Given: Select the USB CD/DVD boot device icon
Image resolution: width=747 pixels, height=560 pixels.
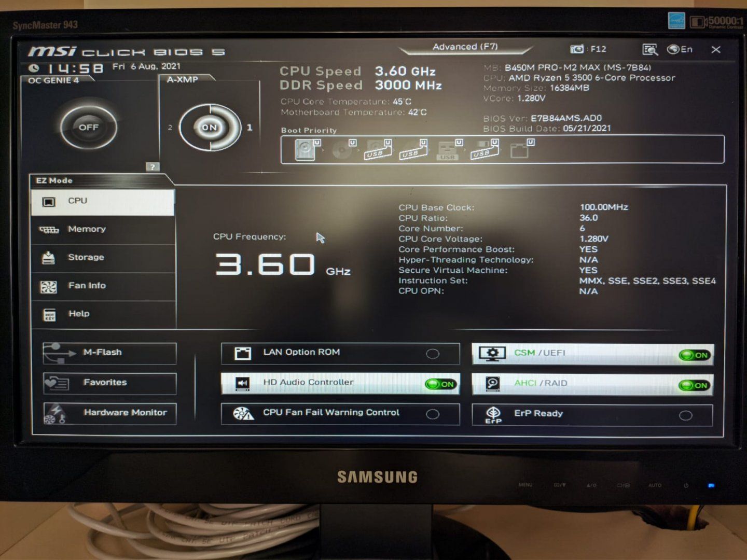Looking at the screenshot, I should pos(413,150).
